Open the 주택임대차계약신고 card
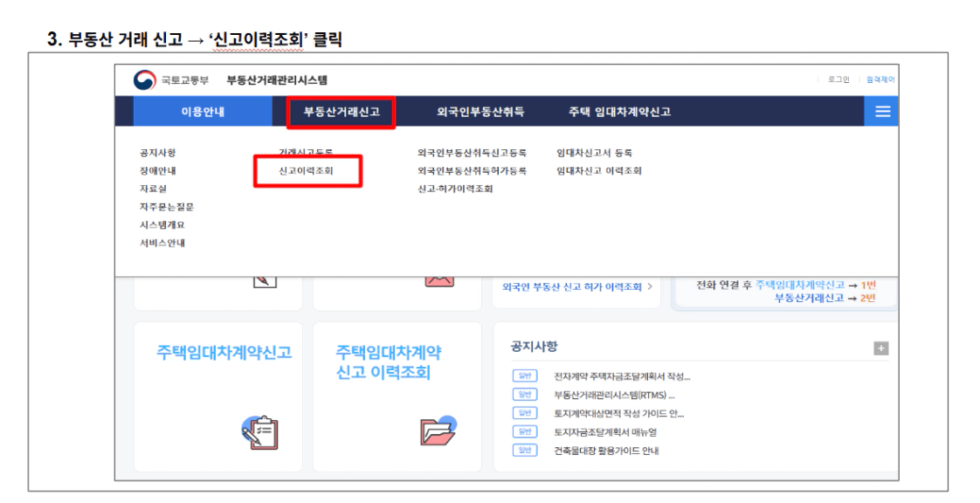Image resolution: width=980 pixels, height=503 pixels. (224, 353)
